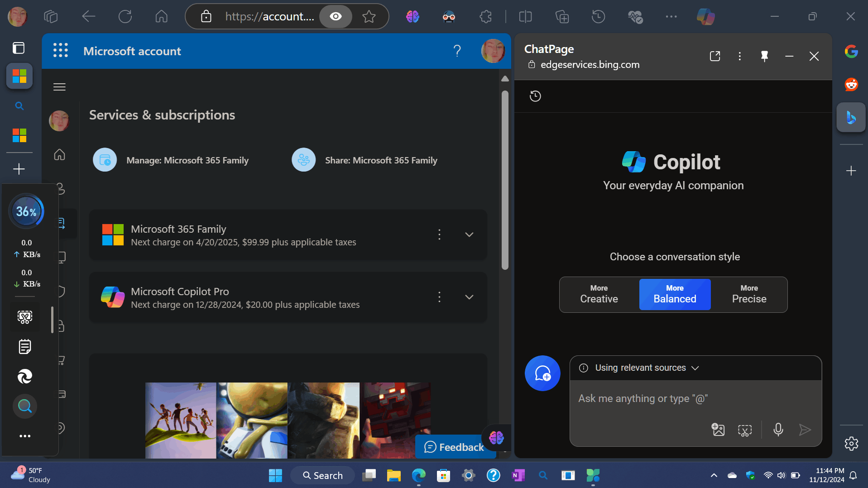868x488 pixels.
Task: Open the account hamburger navigation menu
Action: click(59, 87)
